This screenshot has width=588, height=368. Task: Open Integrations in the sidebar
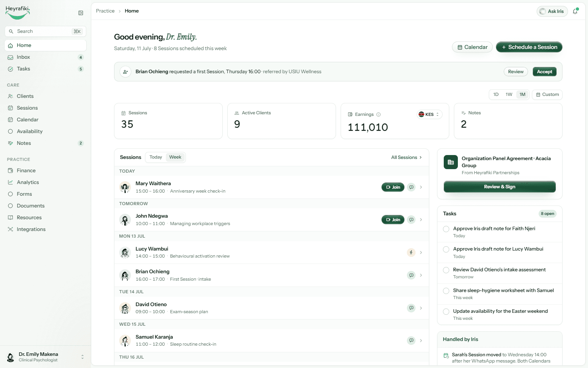click(x=45, y=229)
